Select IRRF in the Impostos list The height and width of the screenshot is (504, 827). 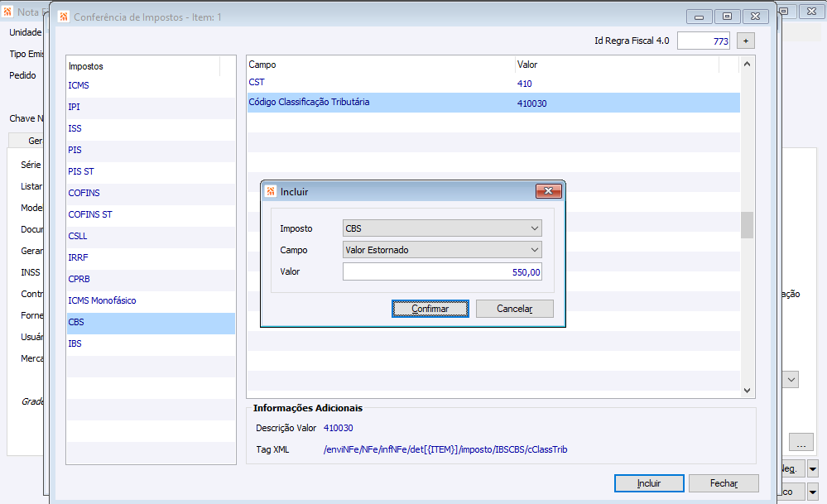point(151,258)
